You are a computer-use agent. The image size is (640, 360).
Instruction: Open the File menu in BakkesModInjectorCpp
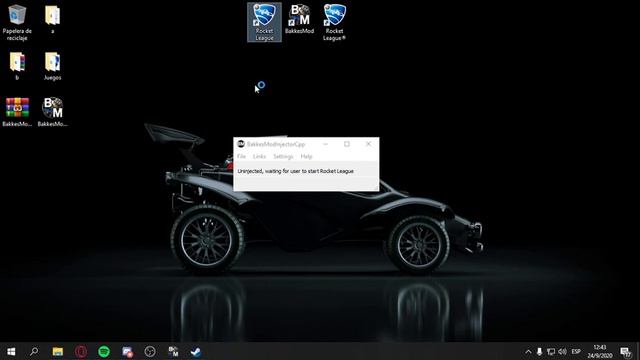click(x=241, y=156)
